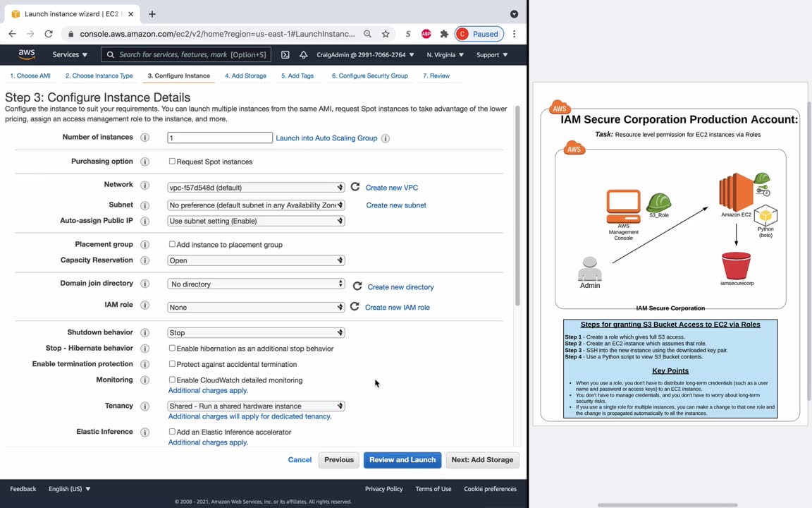The width and height of the screenshot is (812, 508).
Task: Show info icon for IAM role
Action: [x=145, y=305]
